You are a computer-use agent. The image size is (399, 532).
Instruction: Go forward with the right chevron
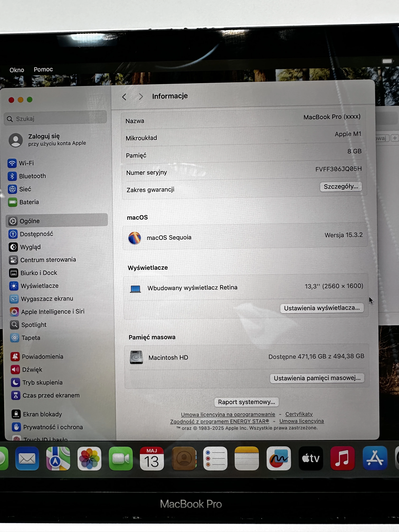(141, 96)
